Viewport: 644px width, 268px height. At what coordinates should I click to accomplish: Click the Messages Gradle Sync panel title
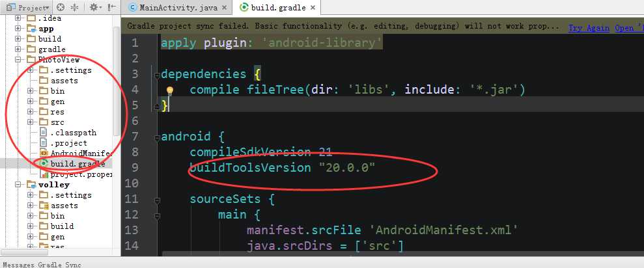point(42,264)
